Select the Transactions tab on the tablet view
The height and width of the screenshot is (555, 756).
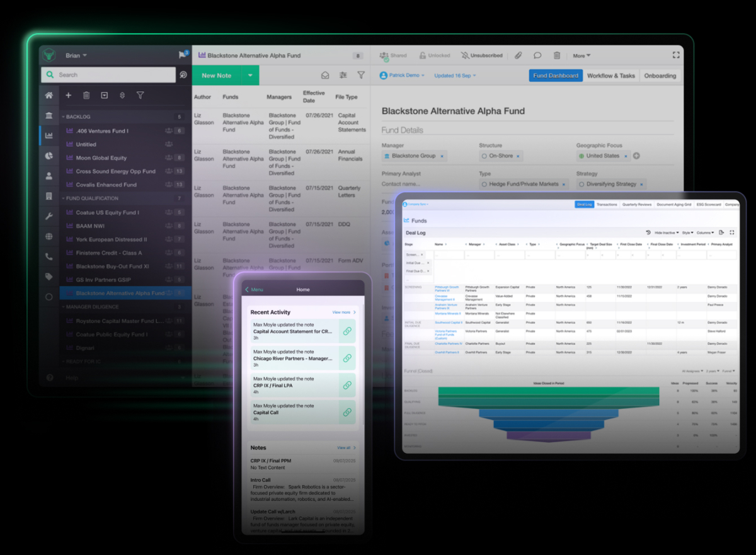[606, 203]
